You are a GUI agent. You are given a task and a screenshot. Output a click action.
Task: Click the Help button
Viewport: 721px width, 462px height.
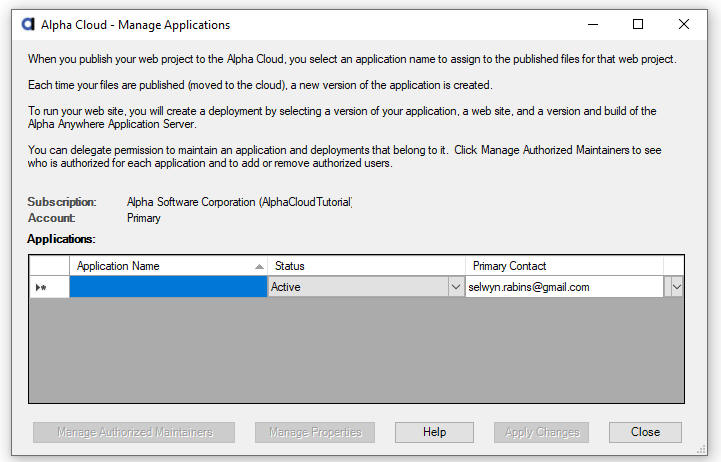coord(434,432)
